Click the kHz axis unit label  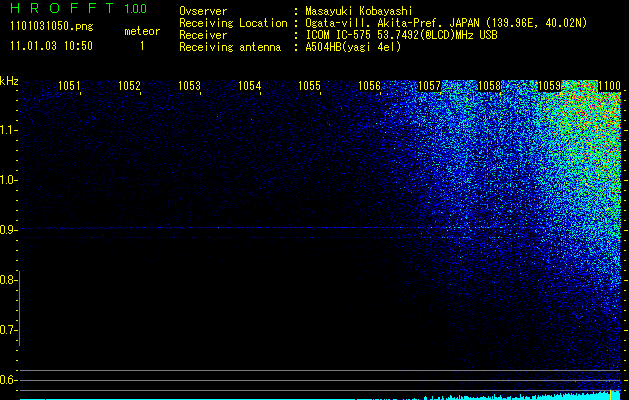[9, 81]
